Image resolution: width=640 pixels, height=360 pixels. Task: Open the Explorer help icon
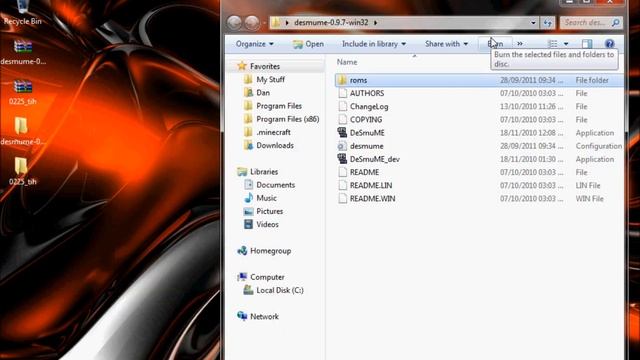pyautogui.click(x=609, y=44)
